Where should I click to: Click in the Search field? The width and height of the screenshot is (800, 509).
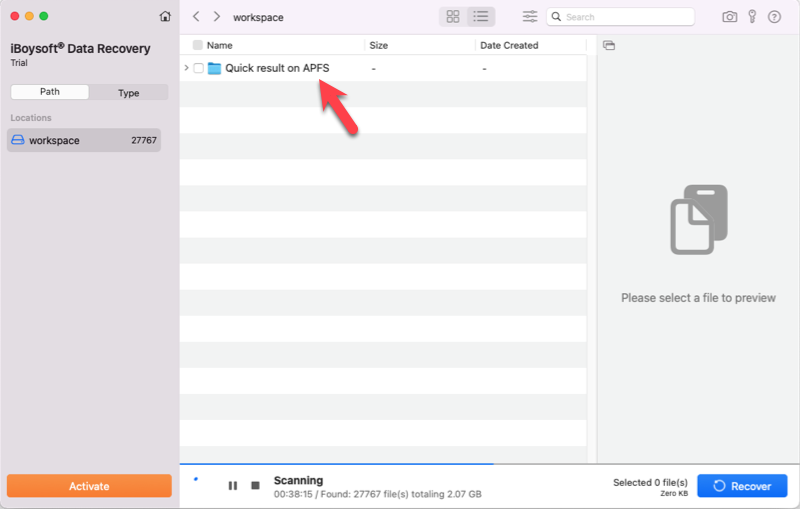click(620, 17)
